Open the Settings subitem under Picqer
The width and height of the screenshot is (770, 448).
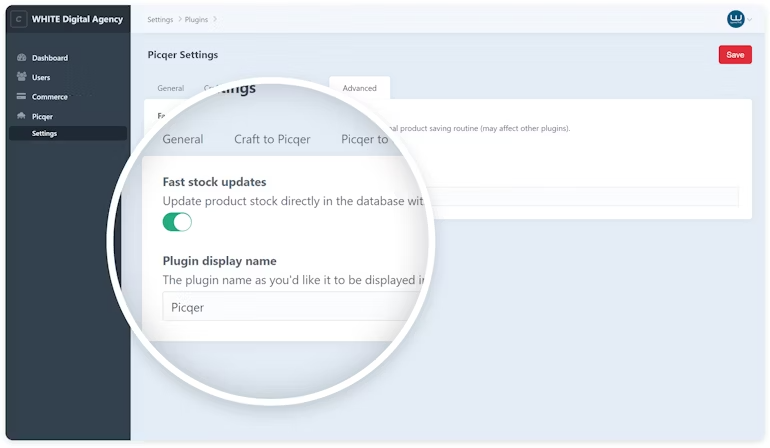[44, 133]
